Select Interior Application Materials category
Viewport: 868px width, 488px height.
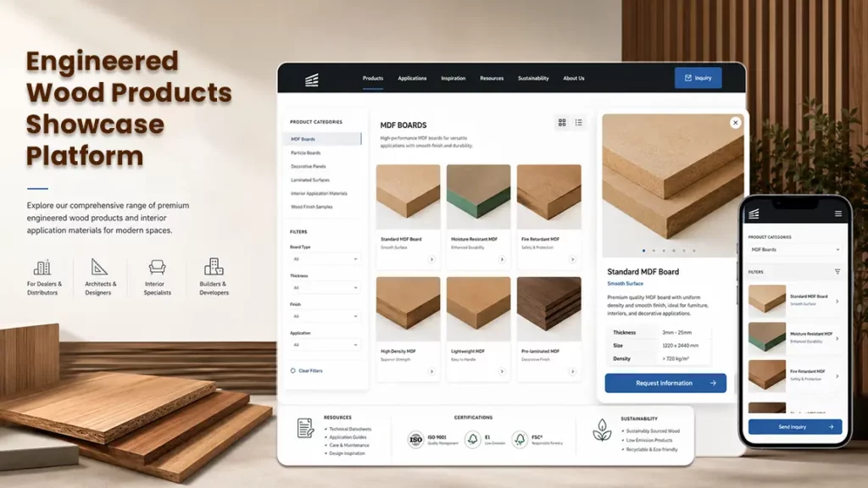pos(319,193)
